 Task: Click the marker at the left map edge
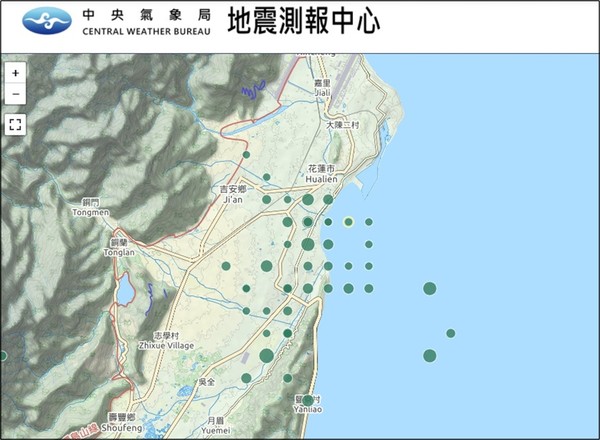click(3, 356)
